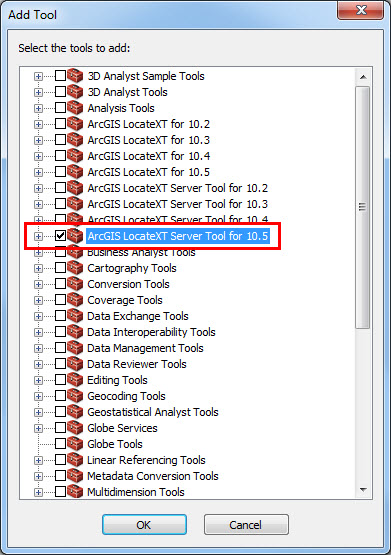This screenshot has height=555, width=391.
Task: Tick the Cartography Tools checkbox
Action: tap(61, 268)
